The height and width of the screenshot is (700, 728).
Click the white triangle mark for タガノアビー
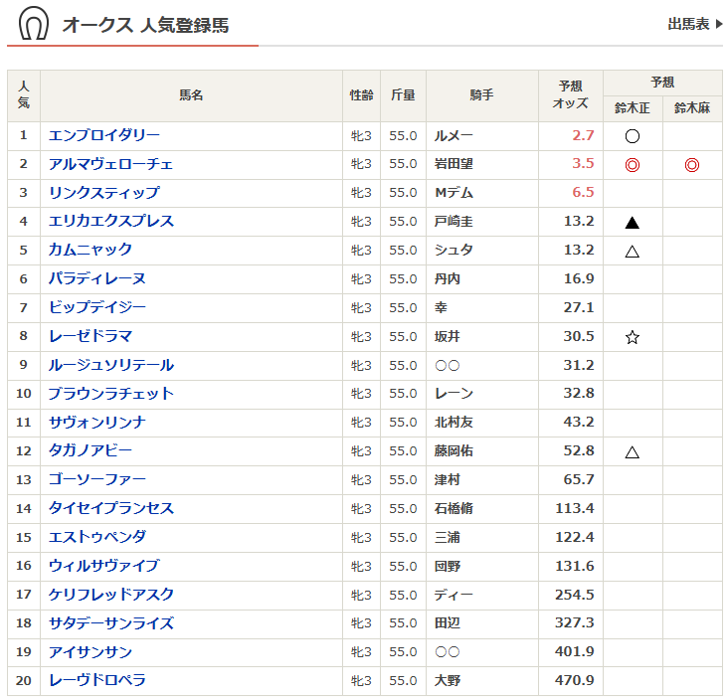pos(633,452)
